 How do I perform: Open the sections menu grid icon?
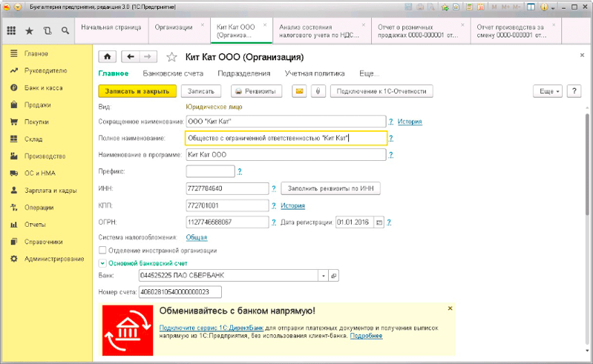pos(11,31)
